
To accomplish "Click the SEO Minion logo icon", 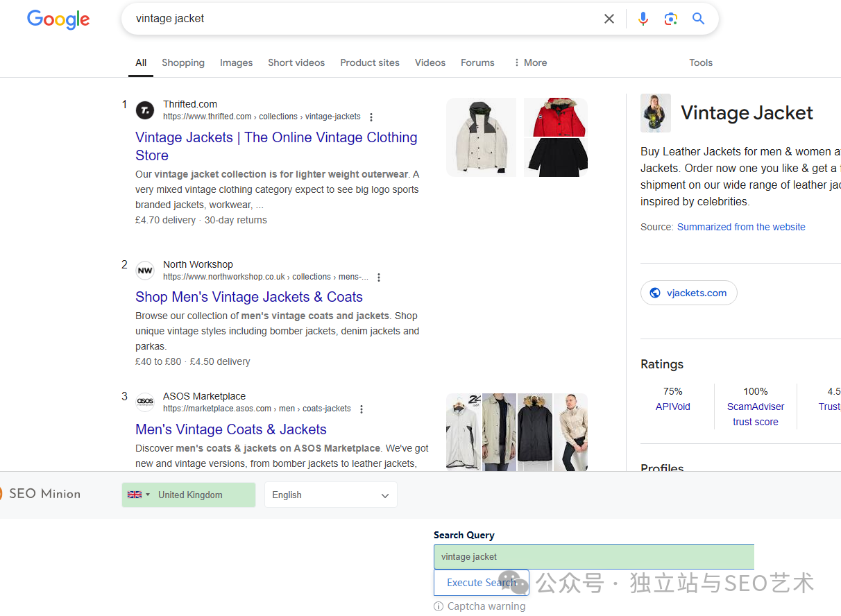I will pyautogui.click(x=1, y=494).
